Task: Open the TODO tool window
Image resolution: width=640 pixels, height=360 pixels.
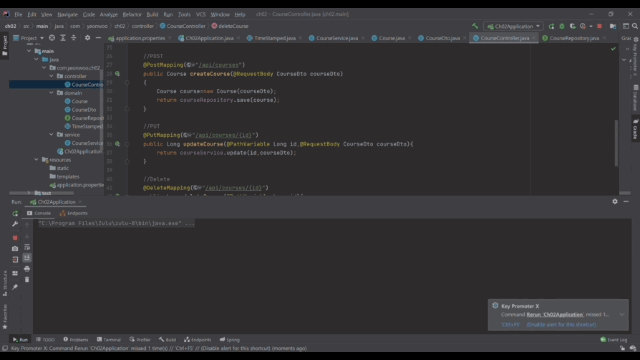Action: click(45, 340)
